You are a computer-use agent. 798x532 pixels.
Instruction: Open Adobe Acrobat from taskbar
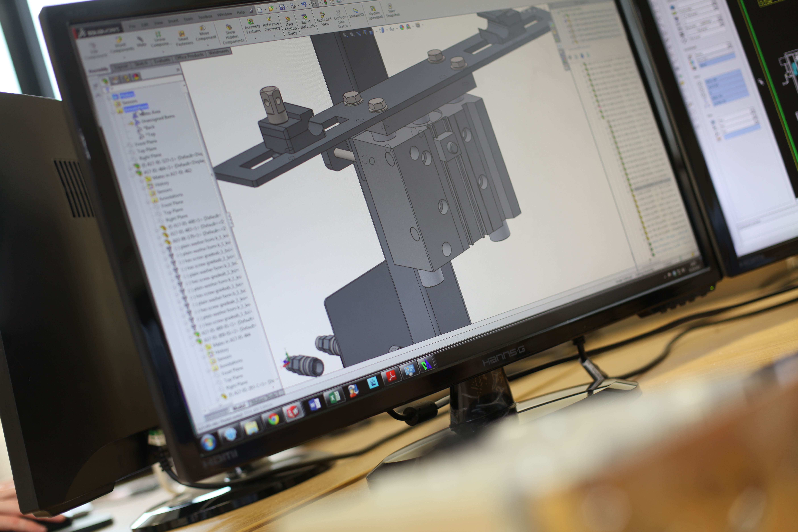[x=391, y=376]
